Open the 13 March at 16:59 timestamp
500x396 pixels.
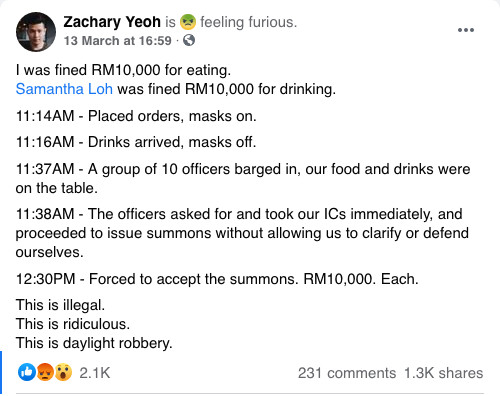click(x=118, y=41)
